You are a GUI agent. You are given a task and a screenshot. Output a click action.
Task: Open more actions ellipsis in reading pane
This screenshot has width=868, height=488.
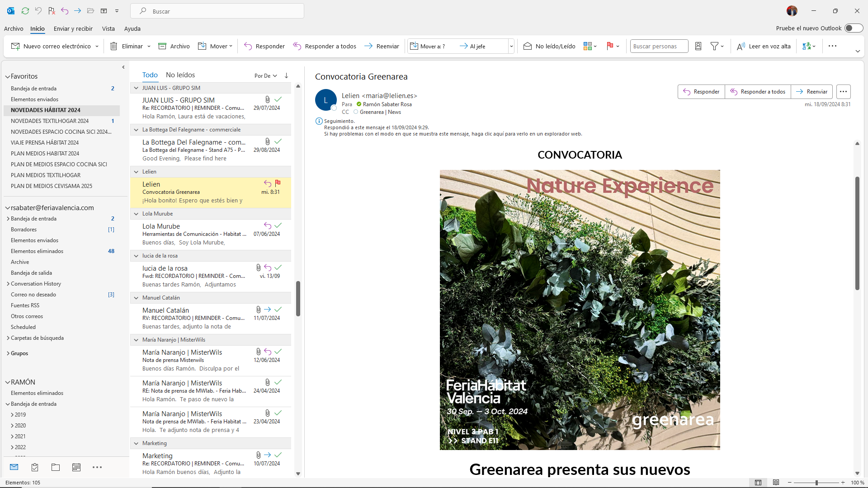click(843, 92)
